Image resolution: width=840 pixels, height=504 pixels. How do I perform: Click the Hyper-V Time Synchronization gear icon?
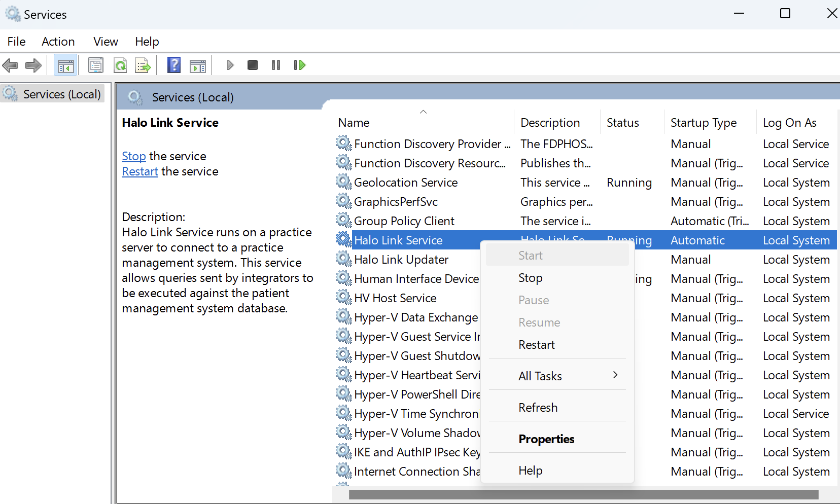point(343,413)
